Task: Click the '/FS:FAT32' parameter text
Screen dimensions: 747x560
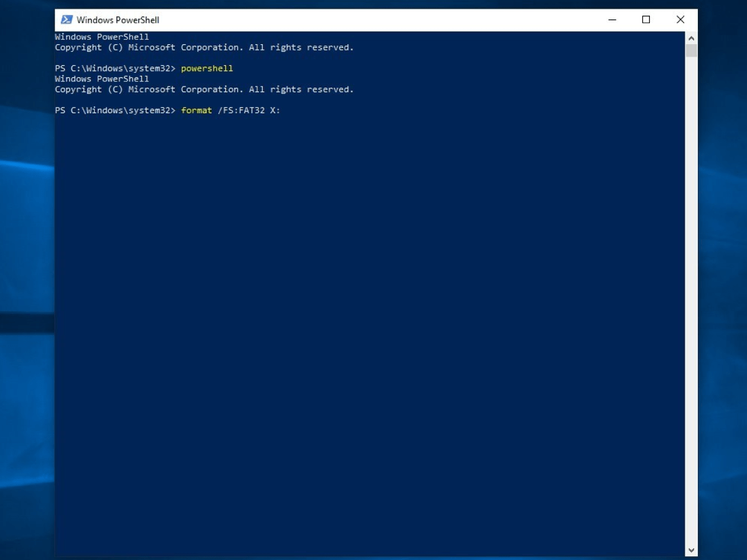Action: [241, 110]
